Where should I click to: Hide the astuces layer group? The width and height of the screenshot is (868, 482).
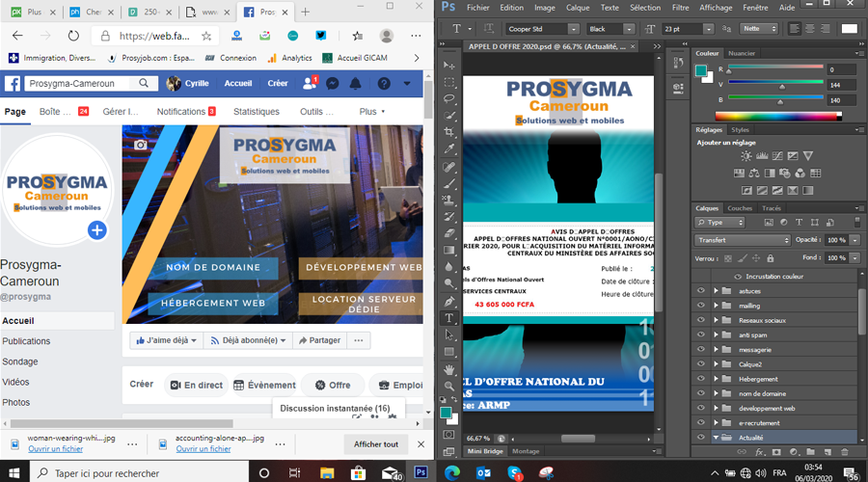[x=701, y=290]
